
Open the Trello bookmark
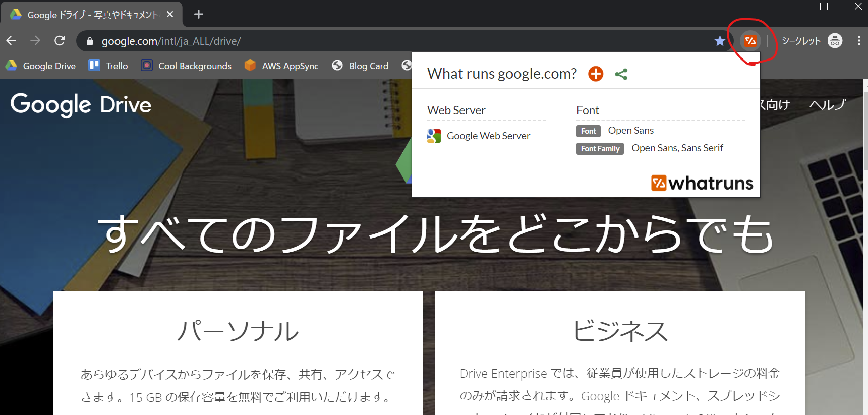[108, 66]
